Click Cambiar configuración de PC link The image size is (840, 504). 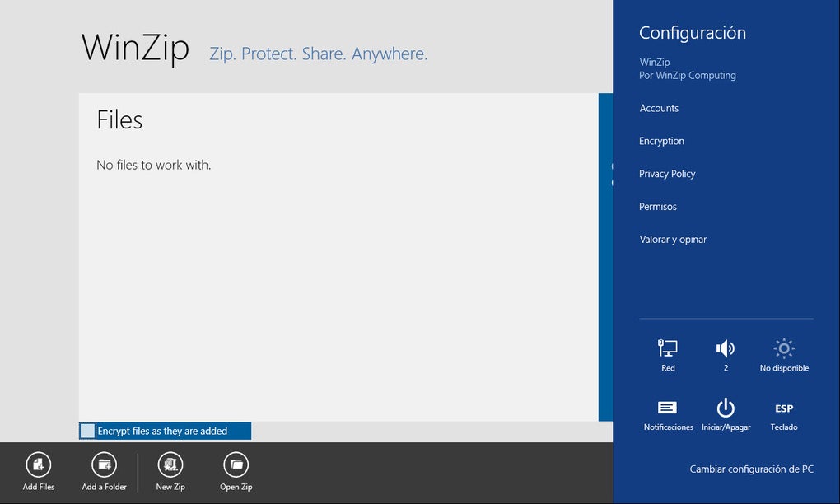point(751,469)
